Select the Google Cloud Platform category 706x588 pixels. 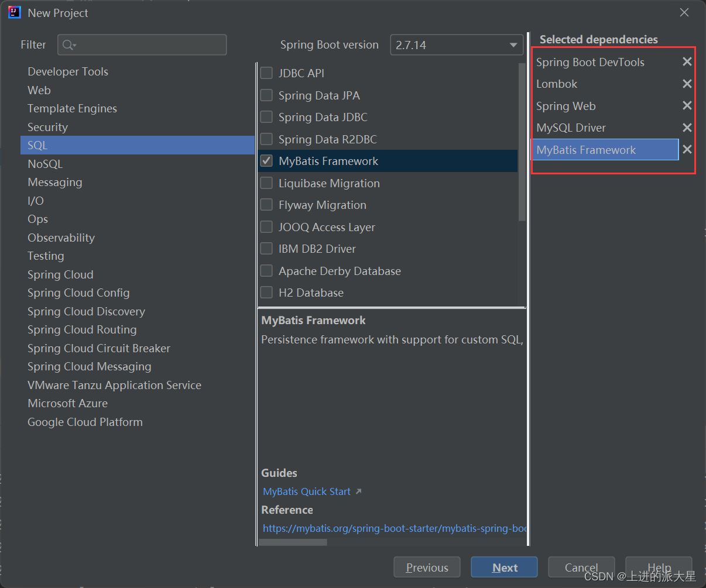click(x=138, y=422)
